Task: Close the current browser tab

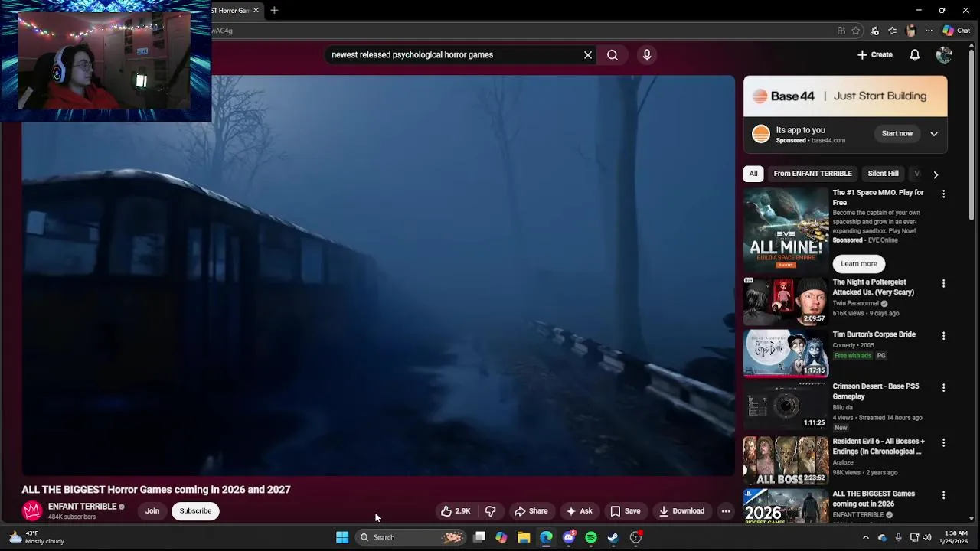Action: [x=256, y=10]
